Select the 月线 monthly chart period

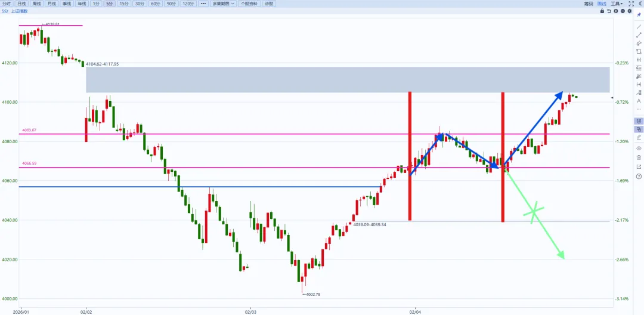point(51,4)
